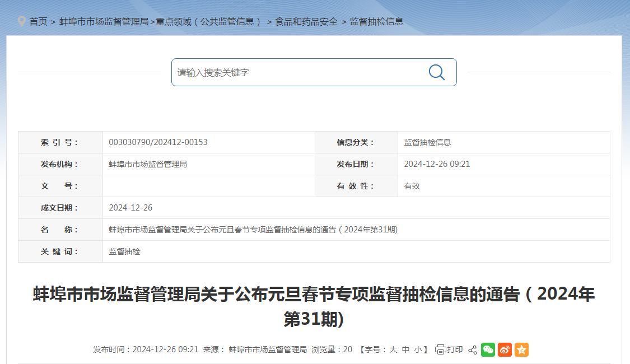Open 监督抽检信息 breadcrumb link
The image size is (630, 364).
[376, 22]
